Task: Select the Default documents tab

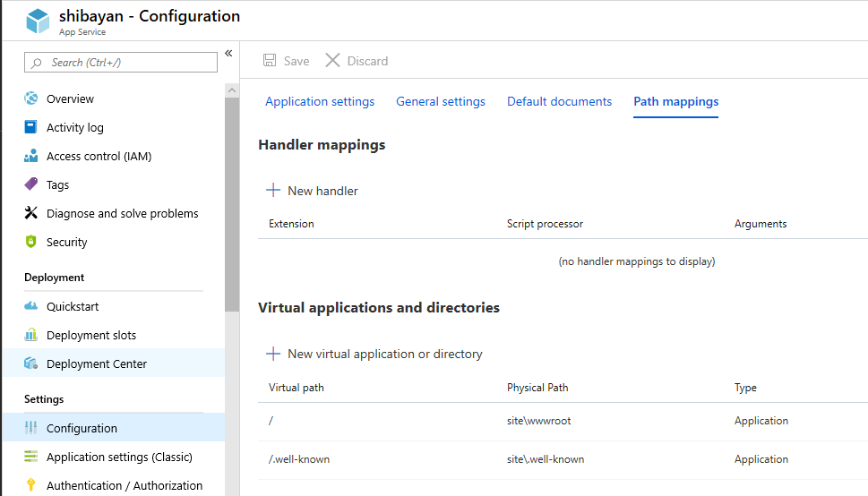Action: tap(559, 101)
